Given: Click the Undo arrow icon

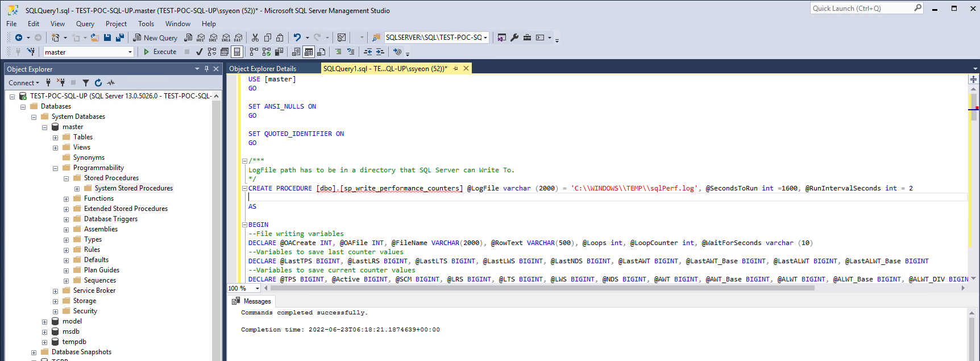Looking at the screenshot, I should coord(297,38).
